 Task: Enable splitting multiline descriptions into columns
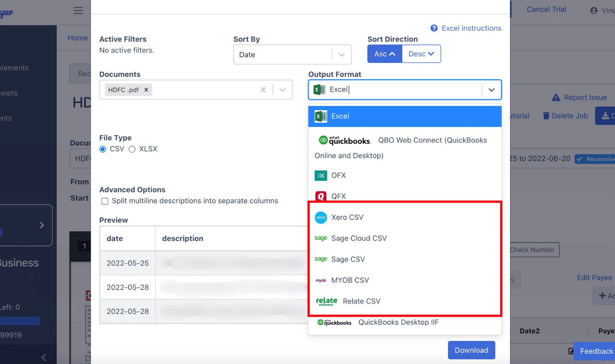click(105, 201)
